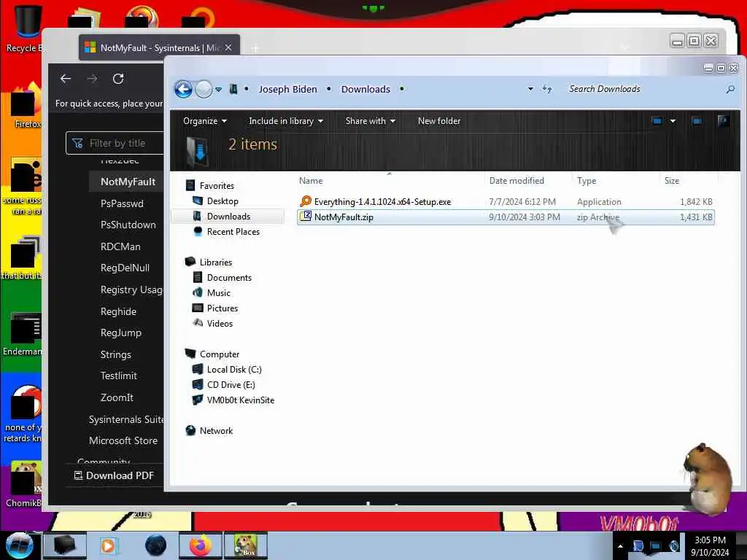The height and width of the screenshot is (560, 747).
Task: Select Everything-1.4.1.1024.x64-Setup.exe file
Action: (506, 201)
